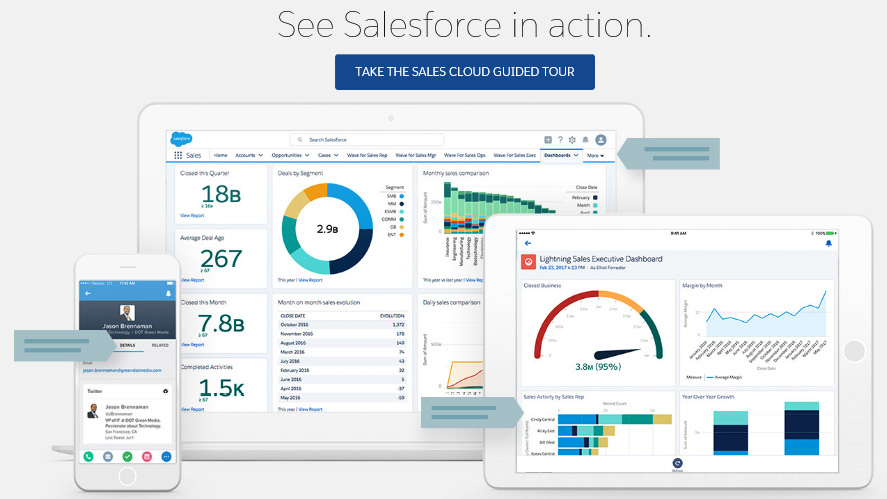887x499 pixels.
Task: Open the setup gear icon on laptop
Action: (572, 140)
